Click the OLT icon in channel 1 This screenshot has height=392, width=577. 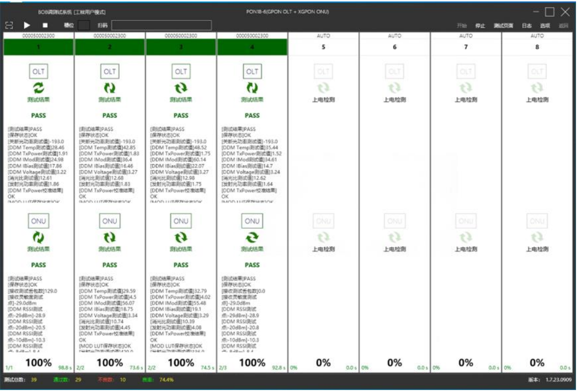click(x=38, y=71)
